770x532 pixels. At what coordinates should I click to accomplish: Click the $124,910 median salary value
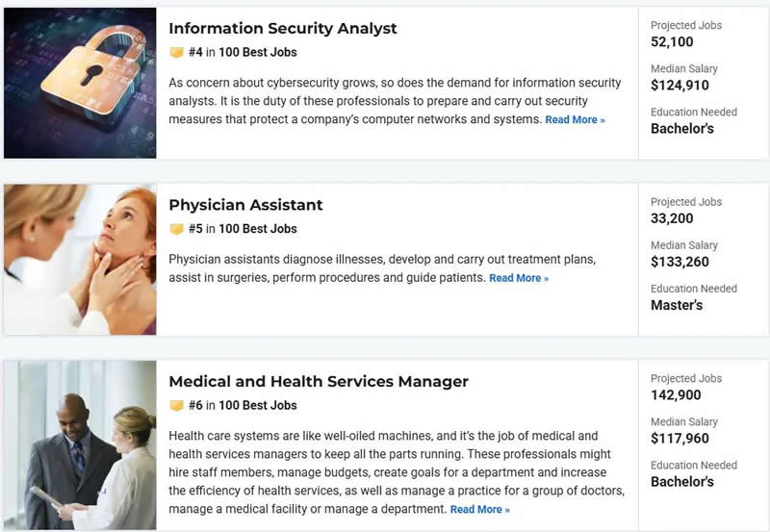point(686,86)
